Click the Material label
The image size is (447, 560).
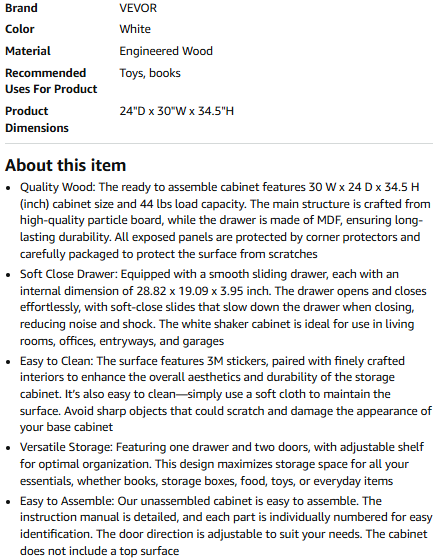pyautogui.click(x=28, y=51)
